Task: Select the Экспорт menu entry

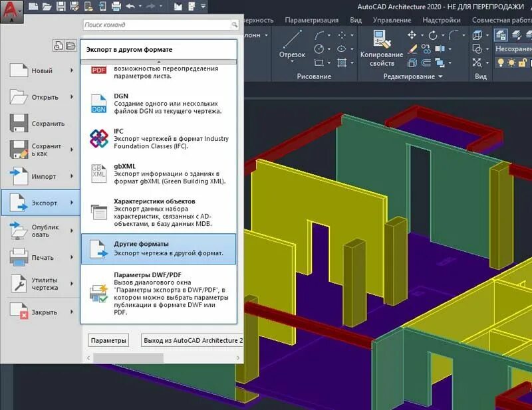Action: click(x=41, y=203)
